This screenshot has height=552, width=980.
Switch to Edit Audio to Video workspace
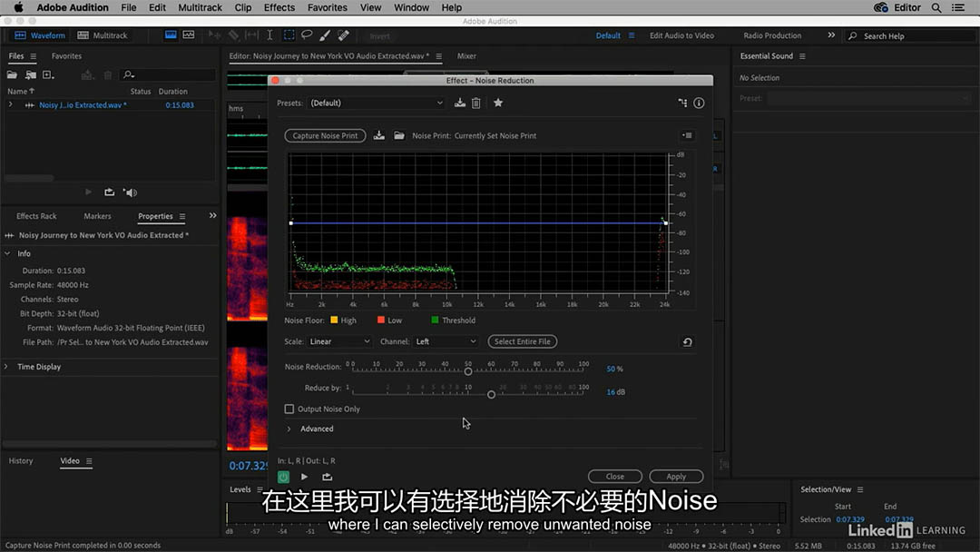pyautogui.click(x=681, y=35)
